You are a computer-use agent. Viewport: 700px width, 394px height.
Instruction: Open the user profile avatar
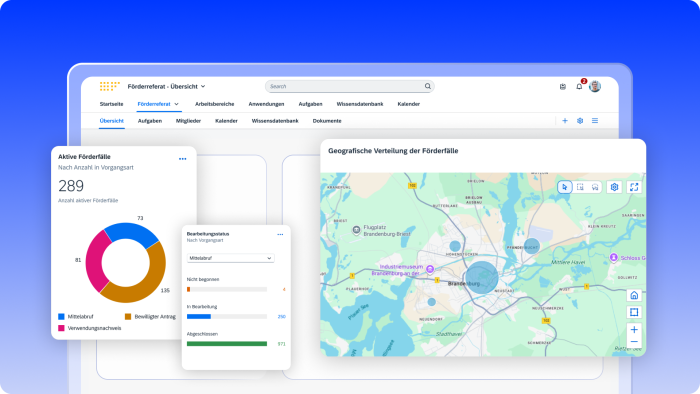pyautogui.click(x=595, y=86)
